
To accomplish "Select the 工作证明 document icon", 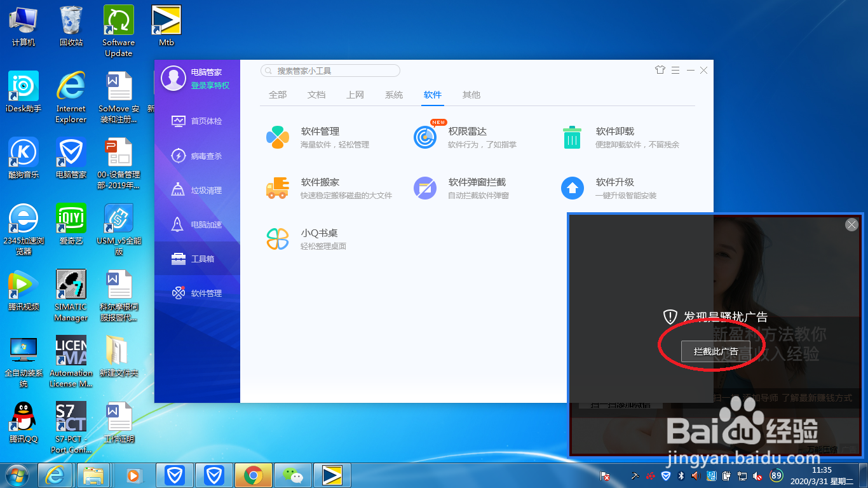I will (119, 423).
